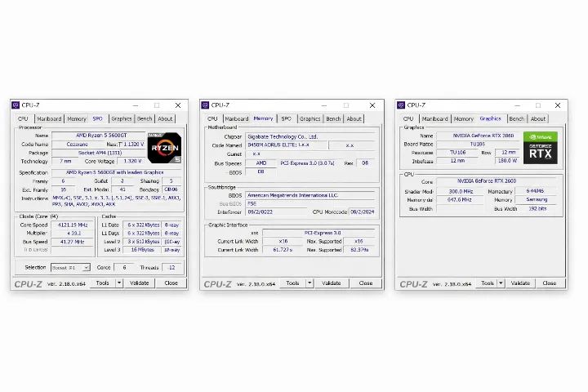Switch to the CPU tab in left window
Image resolution: width=588 pixels, height=392 pixels.
[23, 118]
